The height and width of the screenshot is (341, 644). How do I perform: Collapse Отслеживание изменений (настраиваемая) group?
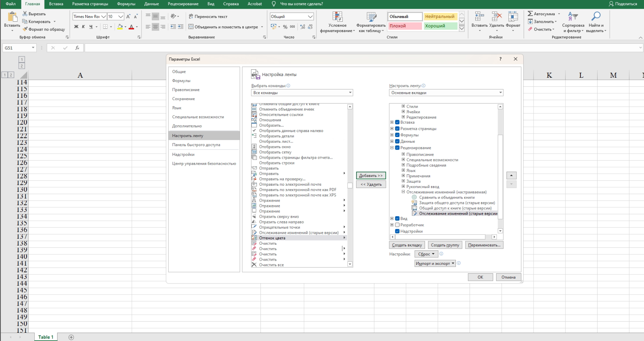click(x=403, y=192)
